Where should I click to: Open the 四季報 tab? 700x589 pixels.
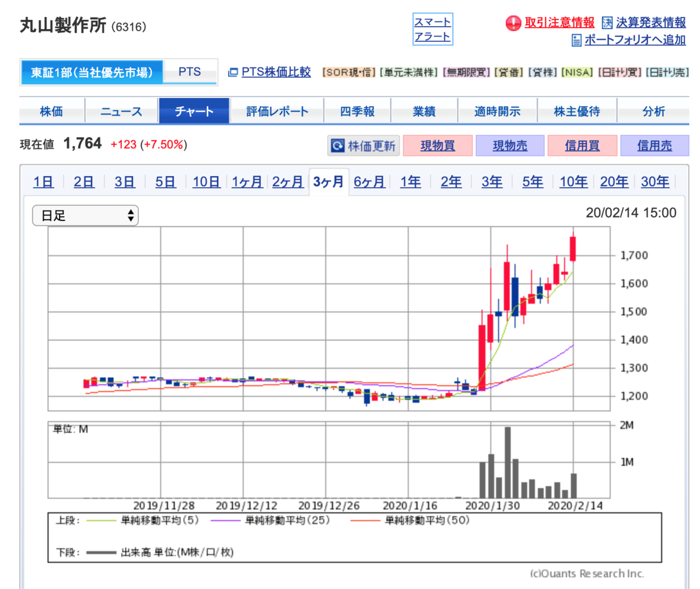pyautogui.click(x=357, y=111)
